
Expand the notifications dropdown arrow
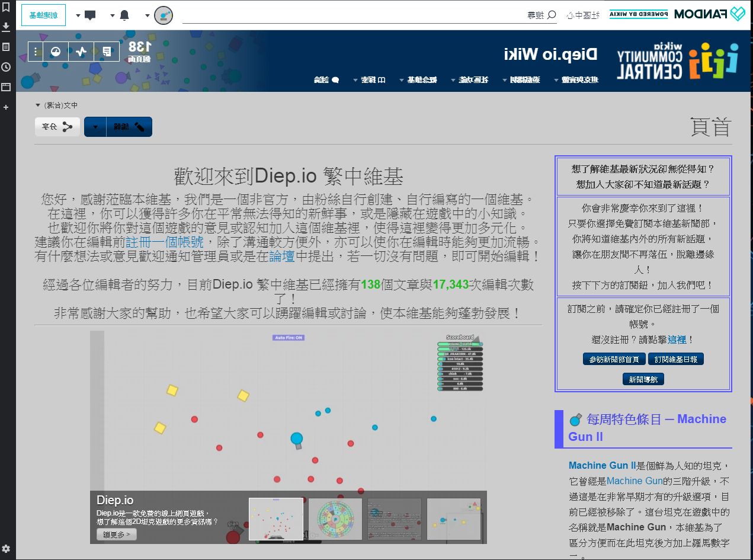(113, 15)
